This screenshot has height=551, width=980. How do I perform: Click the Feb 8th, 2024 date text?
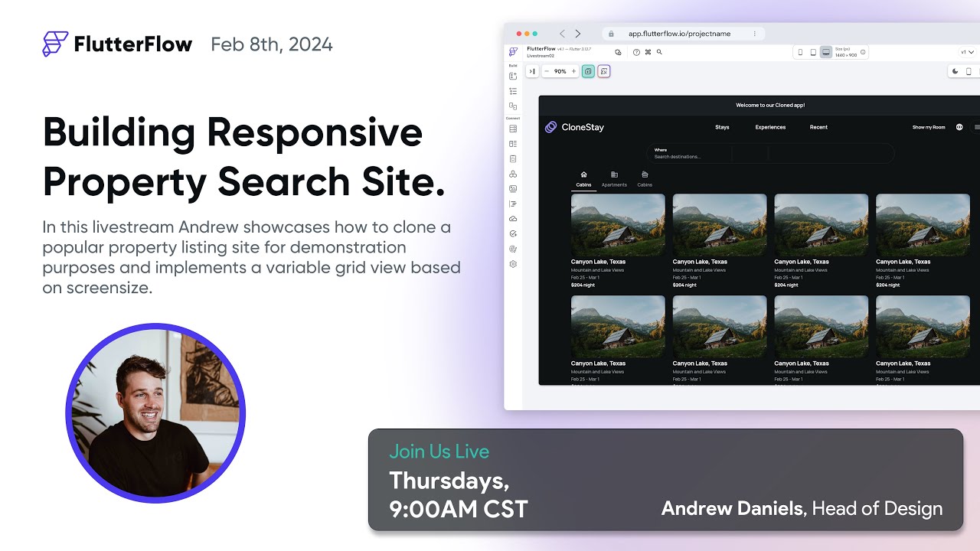point(272,44)
